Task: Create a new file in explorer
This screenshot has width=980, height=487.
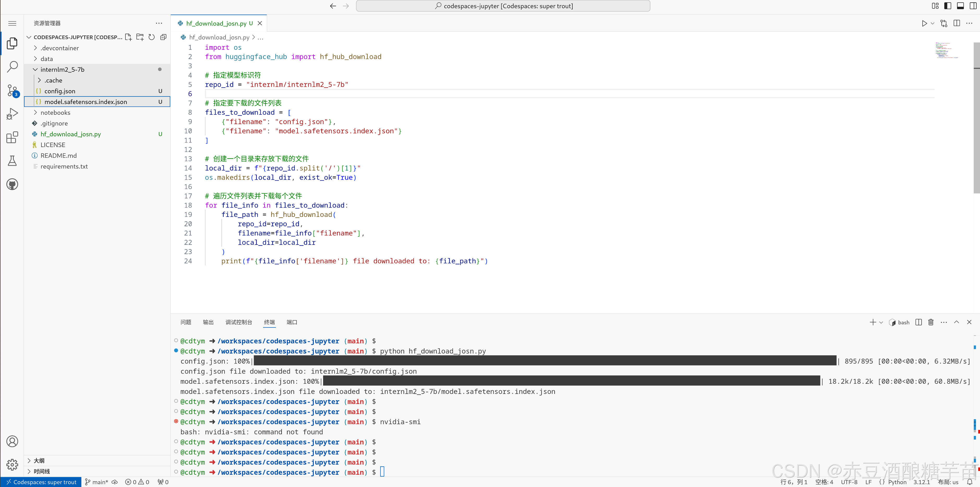Action: pyautogui.click(x=128, y=37)
